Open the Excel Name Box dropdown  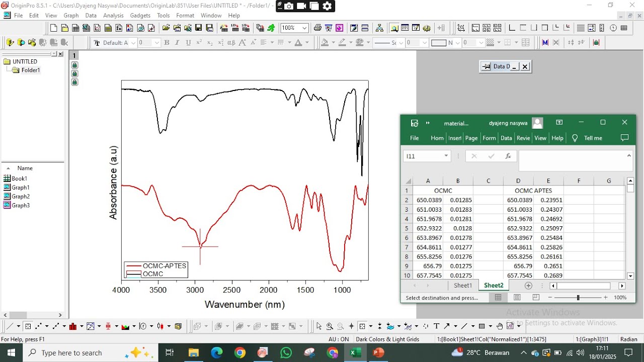pos(446,156)
